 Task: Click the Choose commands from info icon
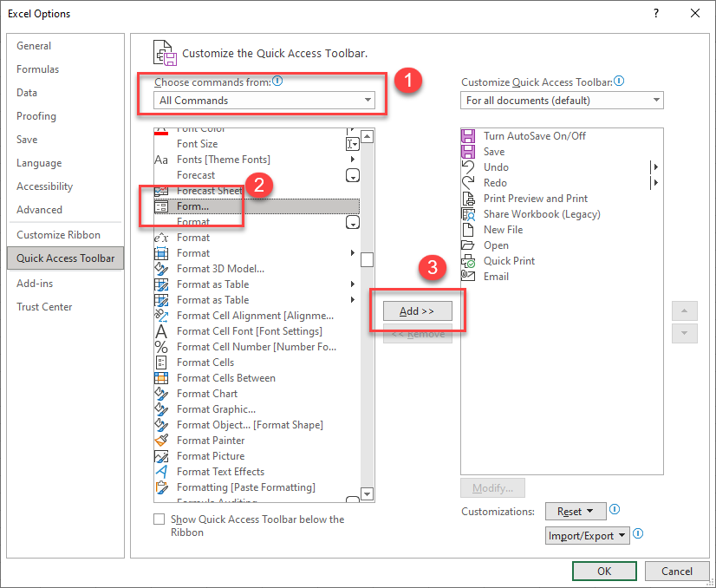(276, 81)
